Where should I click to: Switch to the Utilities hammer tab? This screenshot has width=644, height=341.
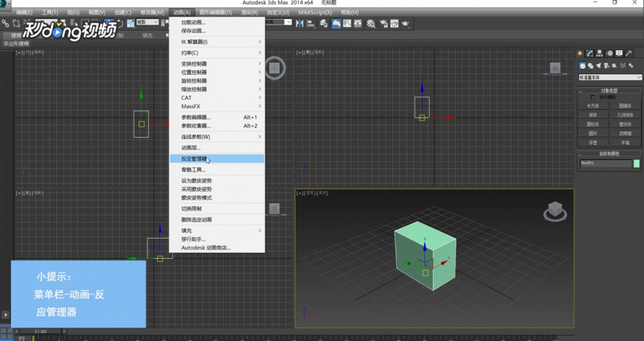[629, 53]
